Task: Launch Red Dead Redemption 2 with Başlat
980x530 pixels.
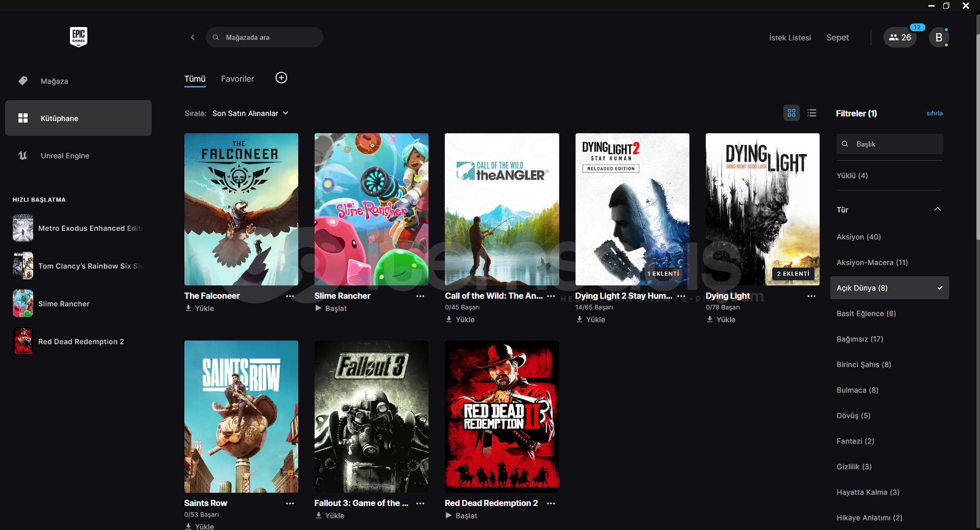Action: pyautogui.click(x=461, y=516)
